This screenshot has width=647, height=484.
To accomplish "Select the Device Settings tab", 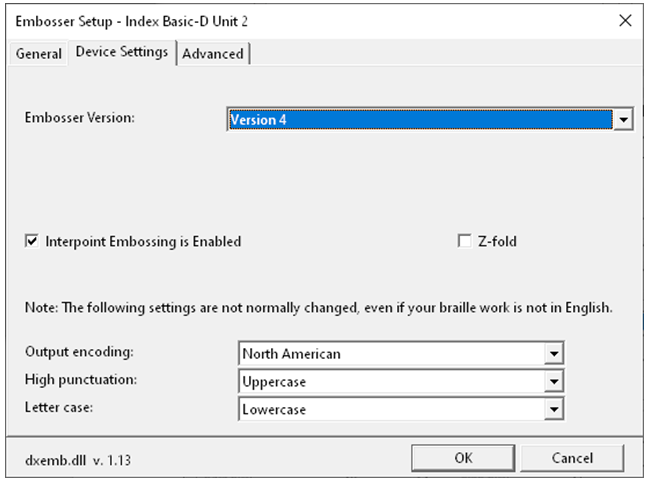I will point(122,52).
